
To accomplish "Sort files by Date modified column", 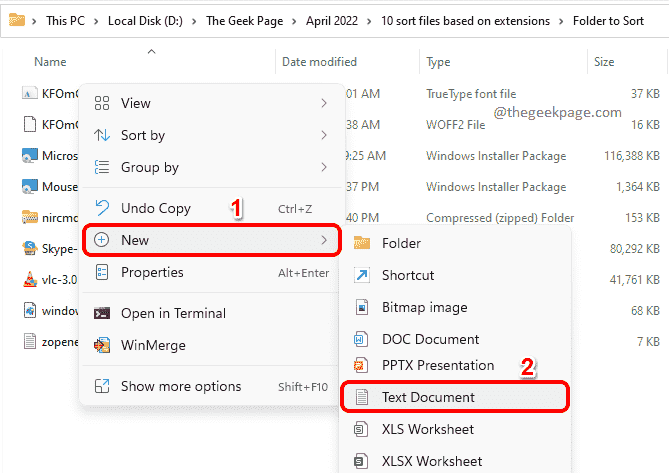I will 319,62.
